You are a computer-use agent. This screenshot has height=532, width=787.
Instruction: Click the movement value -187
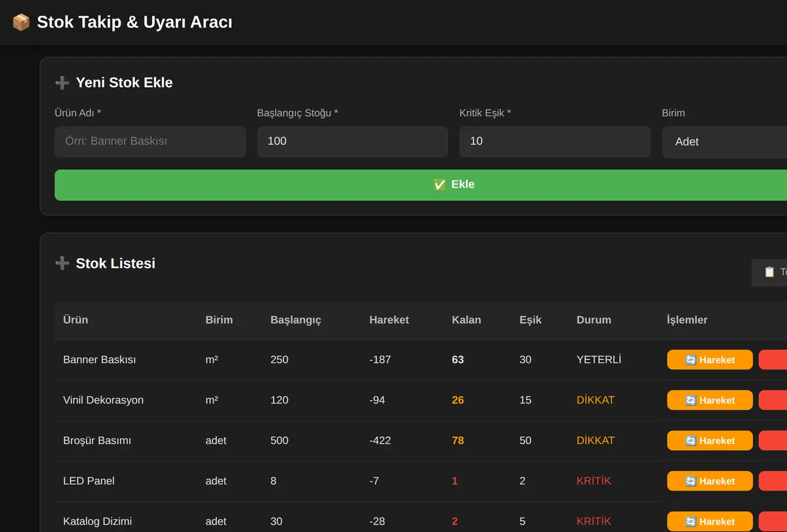(x=380, y=360)
